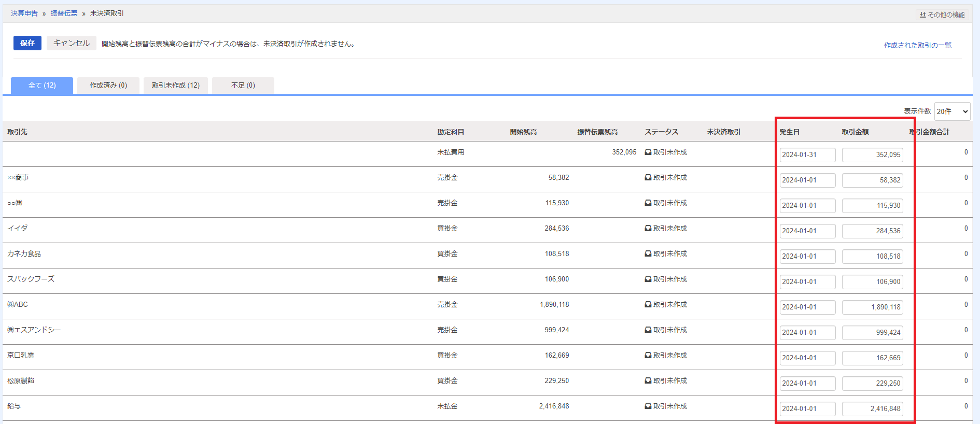Click status icon in 京口乳業 row
This screenshot has height=424, width=980.
coord(648,356)
